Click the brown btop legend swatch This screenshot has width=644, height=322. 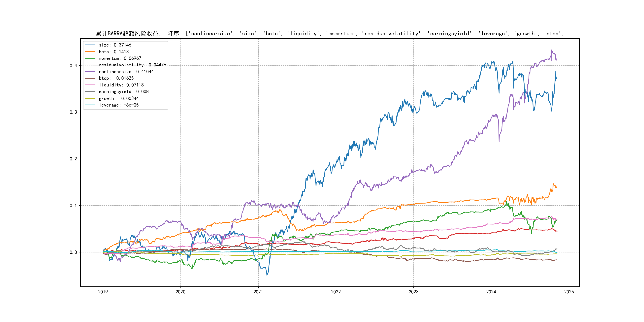90,78
